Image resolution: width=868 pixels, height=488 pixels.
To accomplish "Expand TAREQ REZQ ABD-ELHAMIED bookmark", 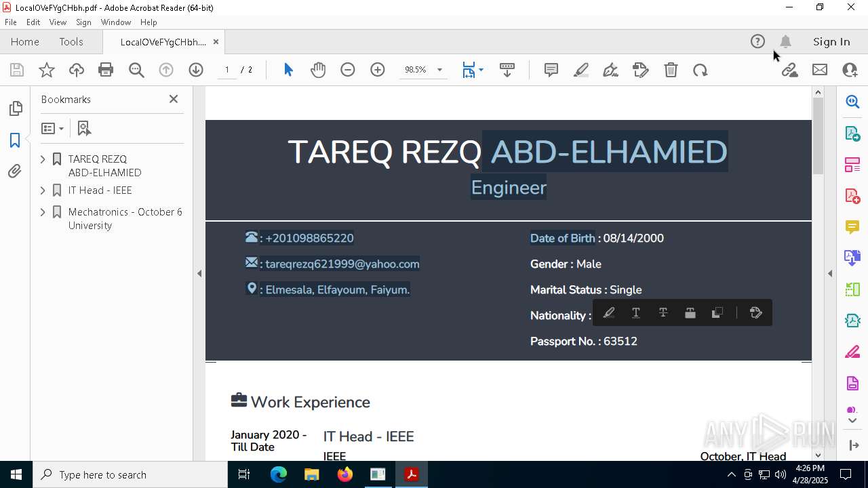I will pyautogui.click(x=43, y=159).
